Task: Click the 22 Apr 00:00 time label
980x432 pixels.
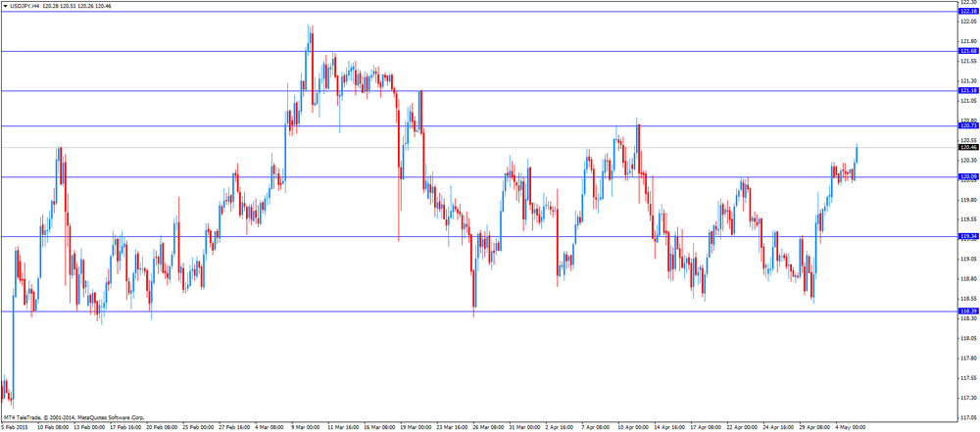Action: tap(742, 428)
